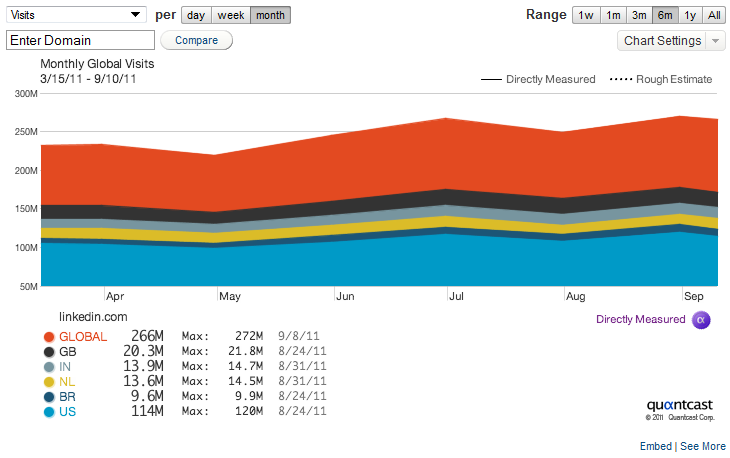Click the 3/15/11 - 9/10/11 date range
Viewport: 730px width, 458px height.
pos(88,79)
